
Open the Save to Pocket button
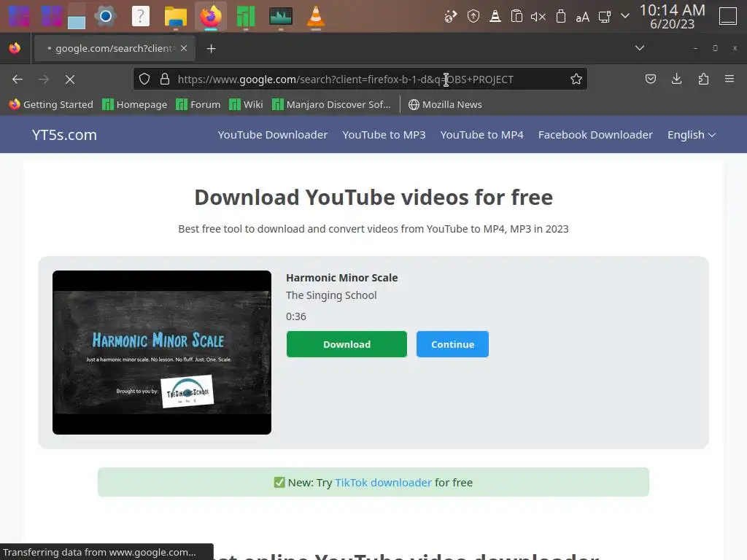click(x=650, y=79)
